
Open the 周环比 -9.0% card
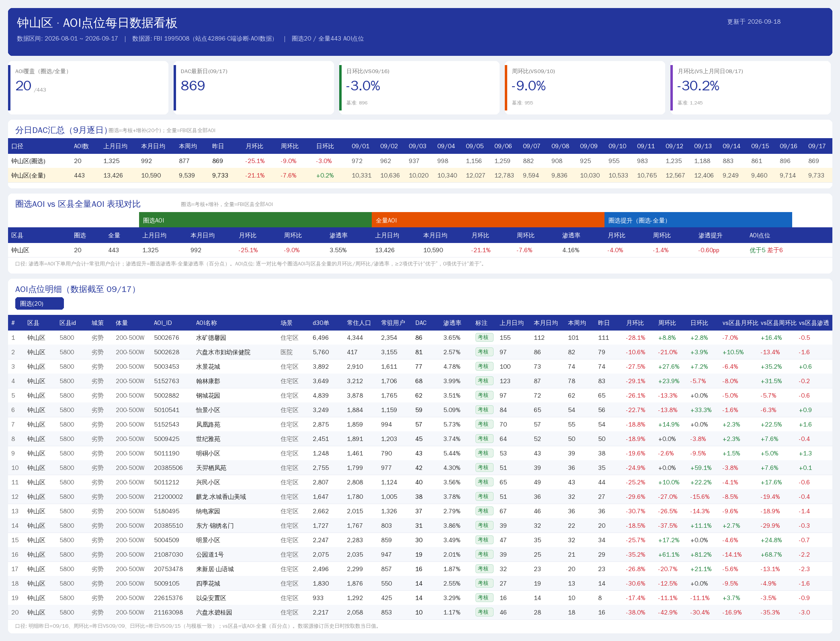pos(585,88)
